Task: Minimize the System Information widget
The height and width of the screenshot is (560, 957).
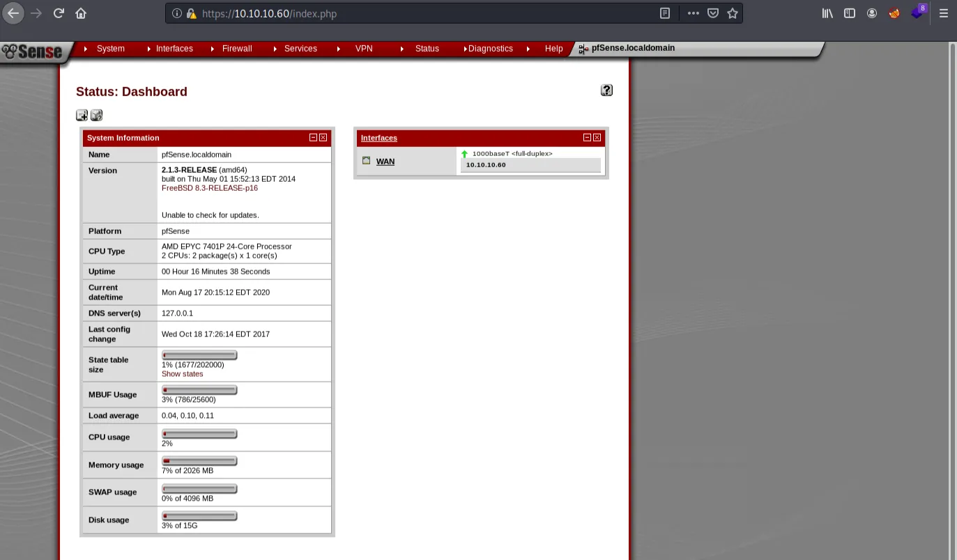Action: pos(314,138)
